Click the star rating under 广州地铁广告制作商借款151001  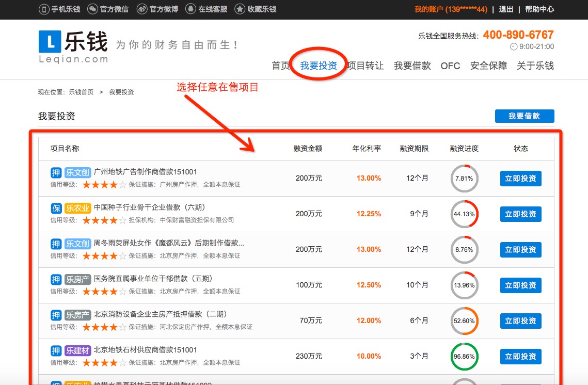coord(104,184)
